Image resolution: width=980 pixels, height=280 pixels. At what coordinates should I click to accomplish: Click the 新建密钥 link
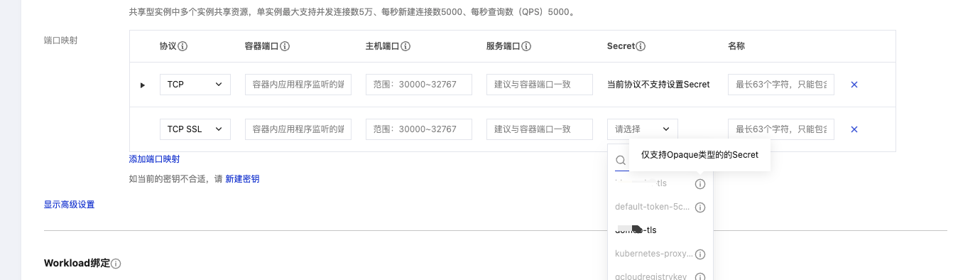(x=242, y=179)
